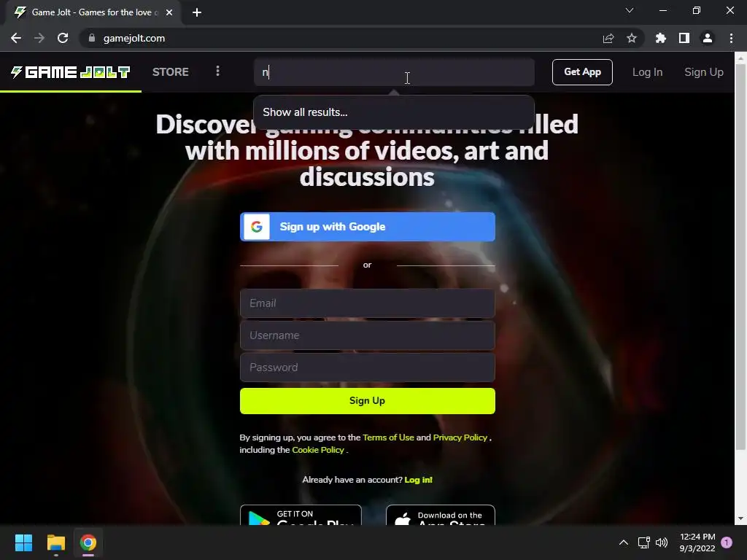View site security lock information
The height and width of the screenshot is (560, 747).
point(92,38)
